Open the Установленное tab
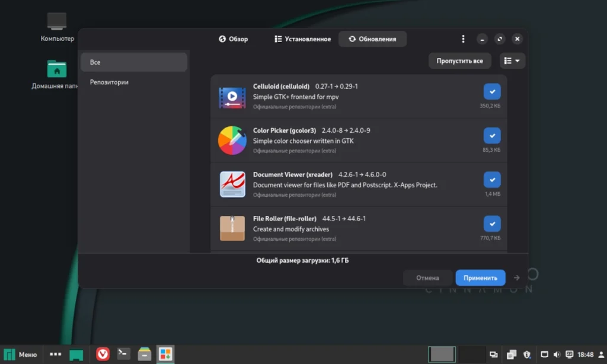The height and width of the screenshot is (364, 607). (303, 39)
